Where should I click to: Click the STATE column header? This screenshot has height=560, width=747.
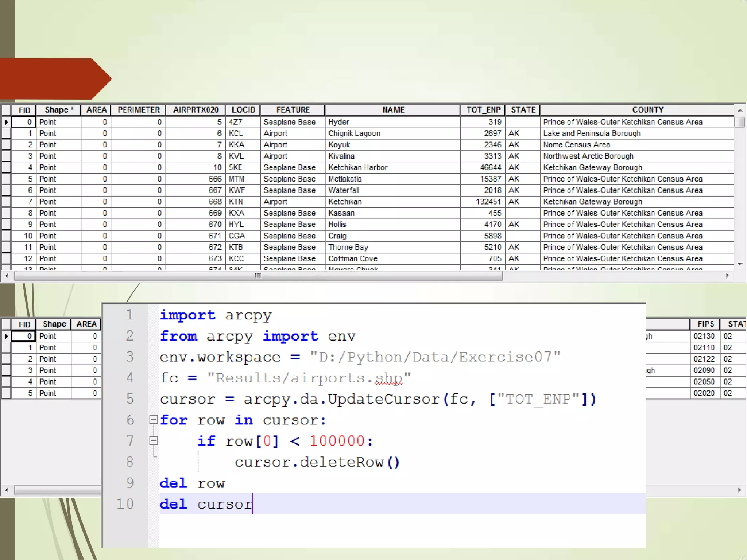coord(523,110)
